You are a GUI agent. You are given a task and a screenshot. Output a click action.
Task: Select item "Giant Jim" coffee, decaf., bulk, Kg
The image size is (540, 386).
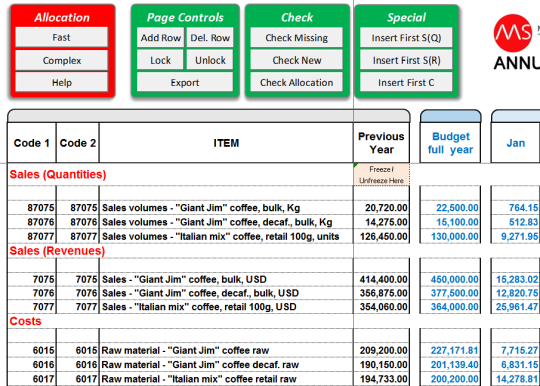coord(226,222)
